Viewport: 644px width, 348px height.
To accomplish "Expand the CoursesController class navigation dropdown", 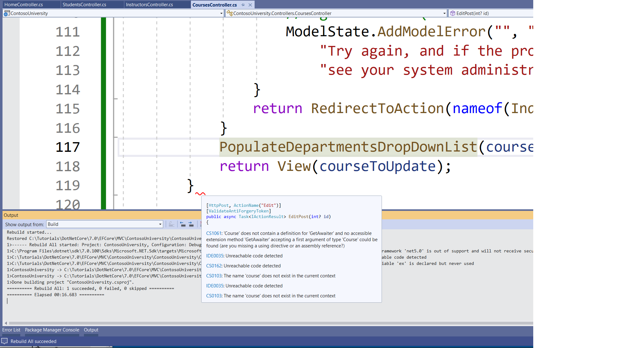I will pyautogui.click(x=444, y=13).
